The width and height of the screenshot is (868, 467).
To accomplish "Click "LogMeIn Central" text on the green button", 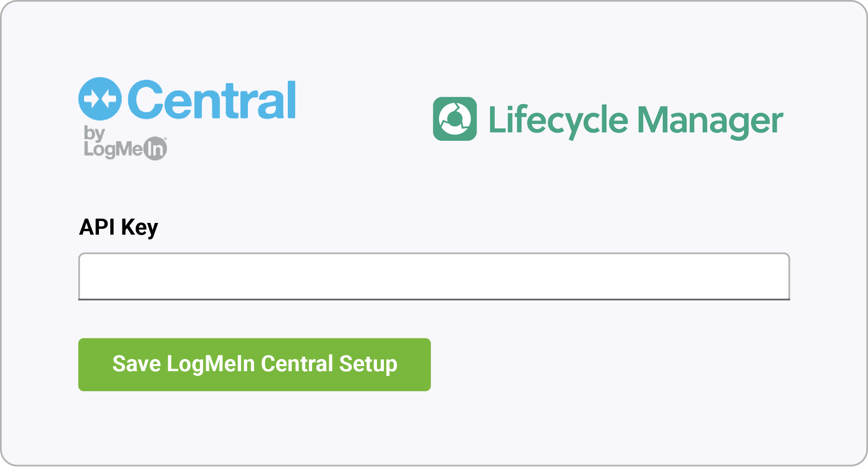I will [x=250, y=365].
